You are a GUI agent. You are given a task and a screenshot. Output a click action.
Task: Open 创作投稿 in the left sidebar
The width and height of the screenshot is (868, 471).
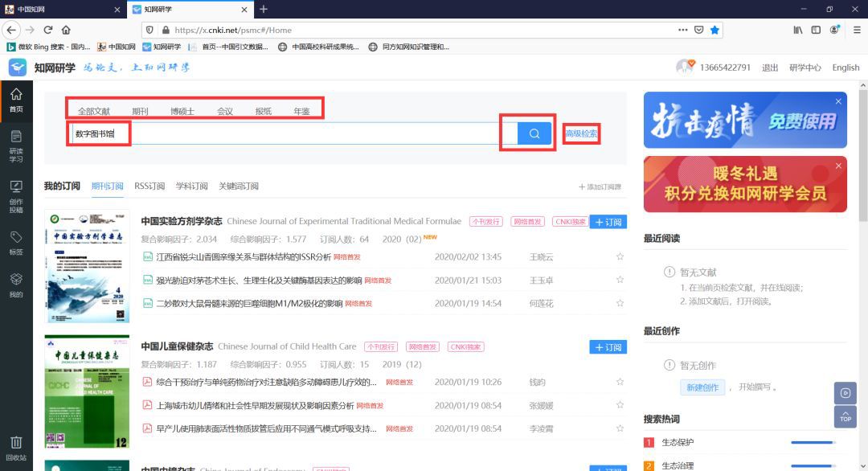pos(16,195)
